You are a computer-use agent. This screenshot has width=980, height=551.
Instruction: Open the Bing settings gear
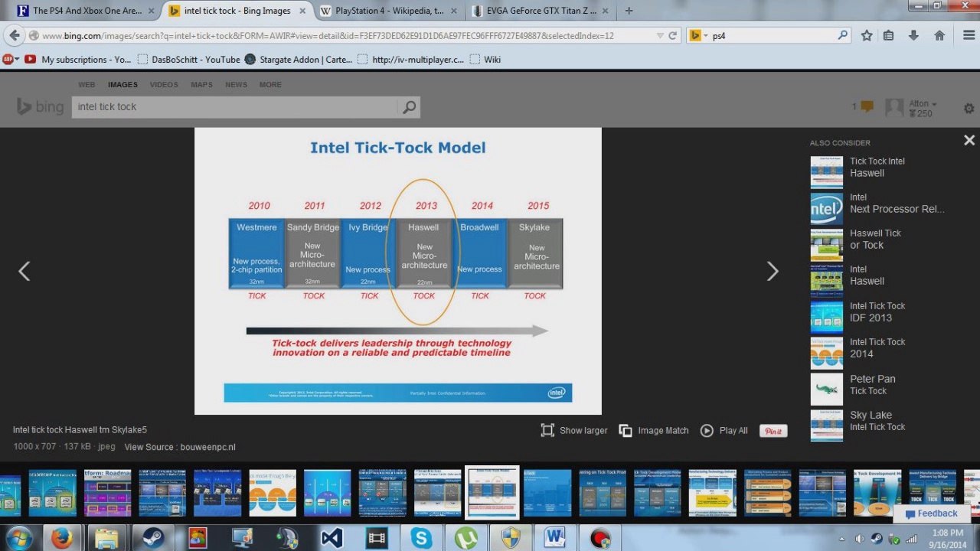969,109
